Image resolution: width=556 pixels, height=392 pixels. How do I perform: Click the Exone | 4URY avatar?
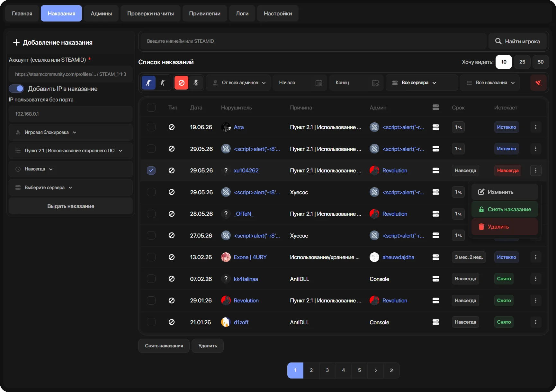tap(226, 257)
